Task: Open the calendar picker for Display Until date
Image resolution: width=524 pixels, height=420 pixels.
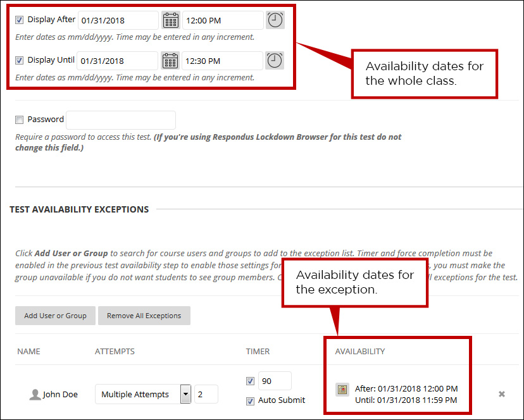Action: [x=170, y=60]
